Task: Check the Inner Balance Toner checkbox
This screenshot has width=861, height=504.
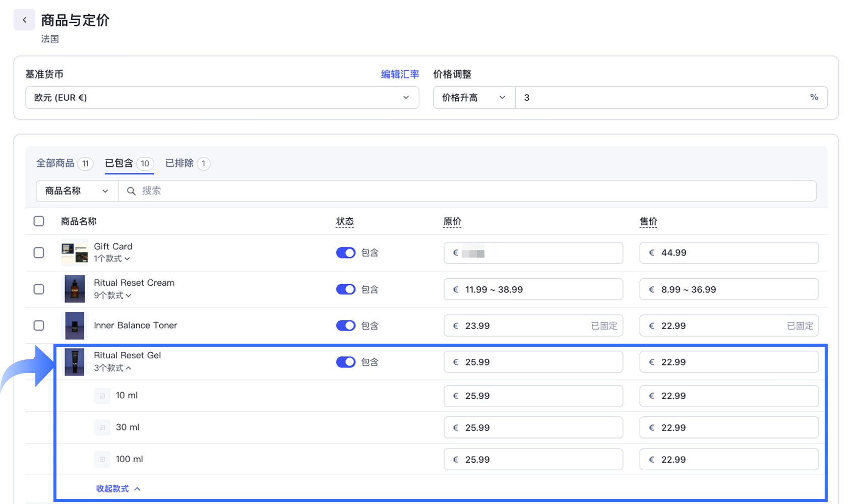Action: (x=39, y=326)
